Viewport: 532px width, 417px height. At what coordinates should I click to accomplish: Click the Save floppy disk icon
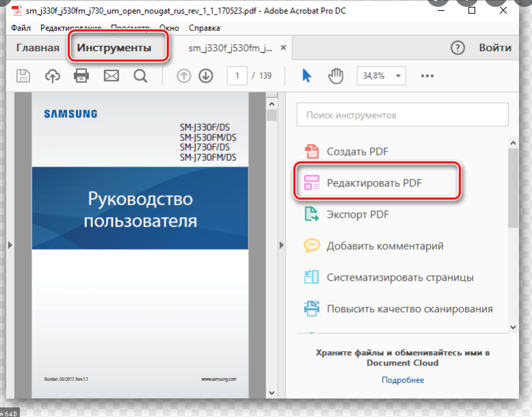(x=23, y=76)
